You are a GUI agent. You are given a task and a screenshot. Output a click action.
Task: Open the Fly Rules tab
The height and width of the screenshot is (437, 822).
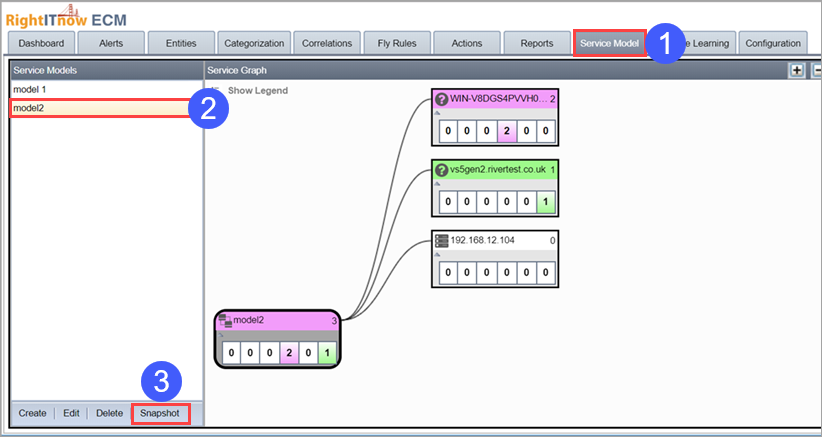pyautogui.click(x=397, y=43)
